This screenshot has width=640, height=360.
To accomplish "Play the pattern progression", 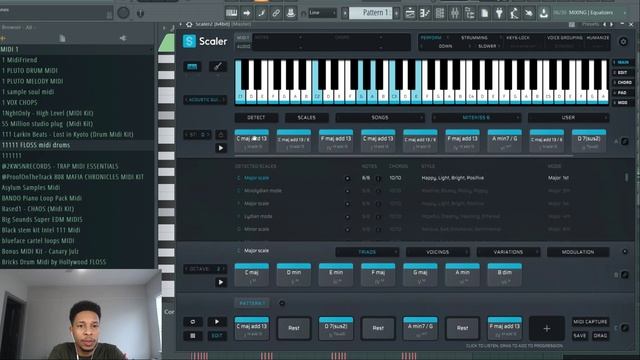I will (x=217, y=322).
